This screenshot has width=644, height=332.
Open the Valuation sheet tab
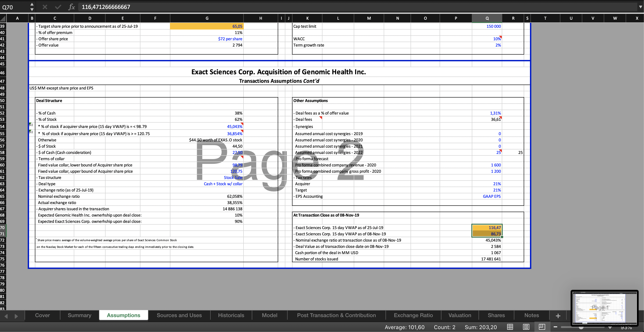coord(460,315)
